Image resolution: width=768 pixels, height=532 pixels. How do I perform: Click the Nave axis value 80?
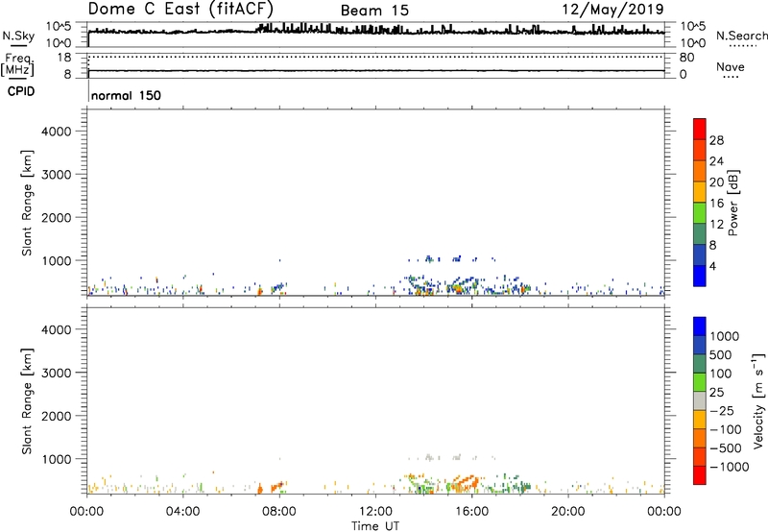686,58
